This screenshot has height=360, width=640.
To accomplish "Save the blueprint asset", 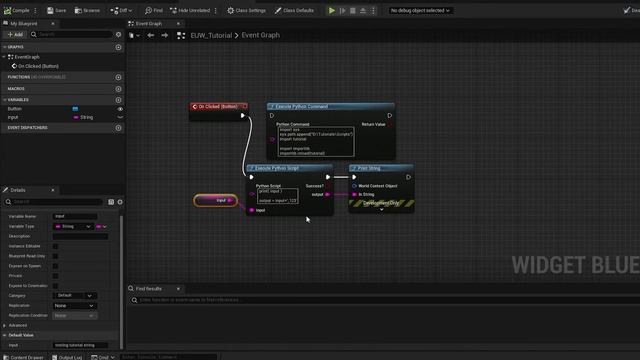I will point(56,10).
